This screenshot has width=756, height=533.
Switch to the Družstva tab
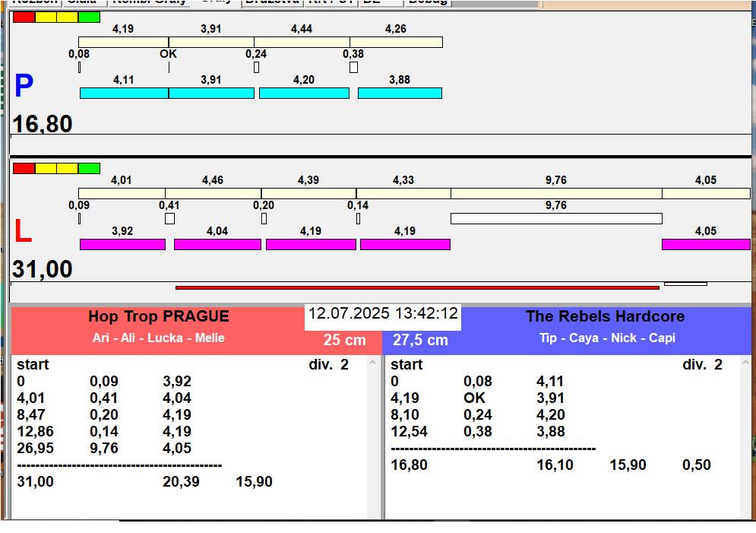point(272,2)
